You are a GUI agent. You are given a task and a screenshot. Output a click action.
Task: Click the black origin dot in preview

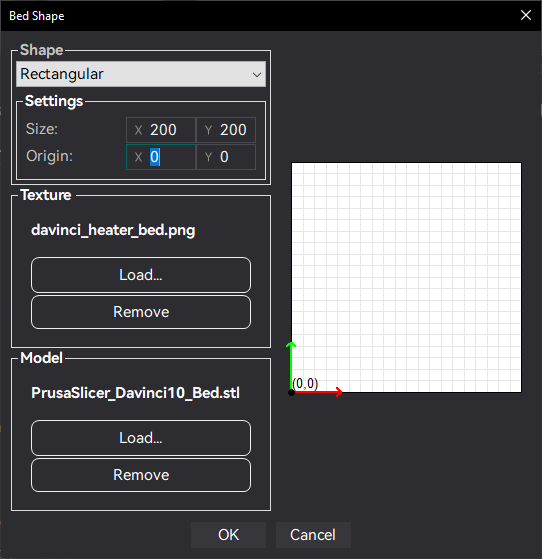coord(291,393)
